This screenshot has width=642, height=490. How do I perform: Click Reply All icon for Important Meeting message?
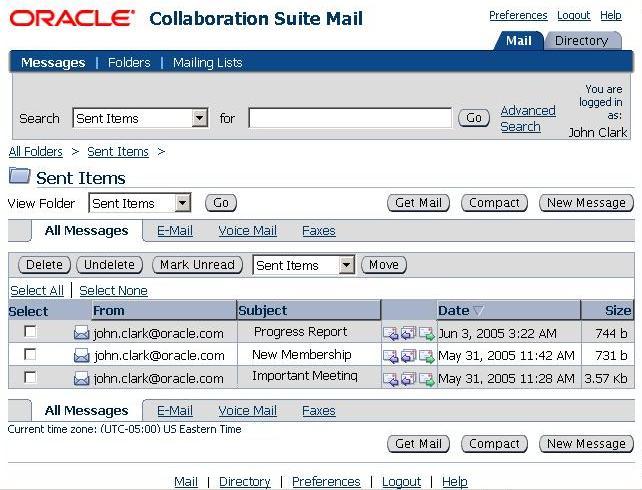point(408,379)
